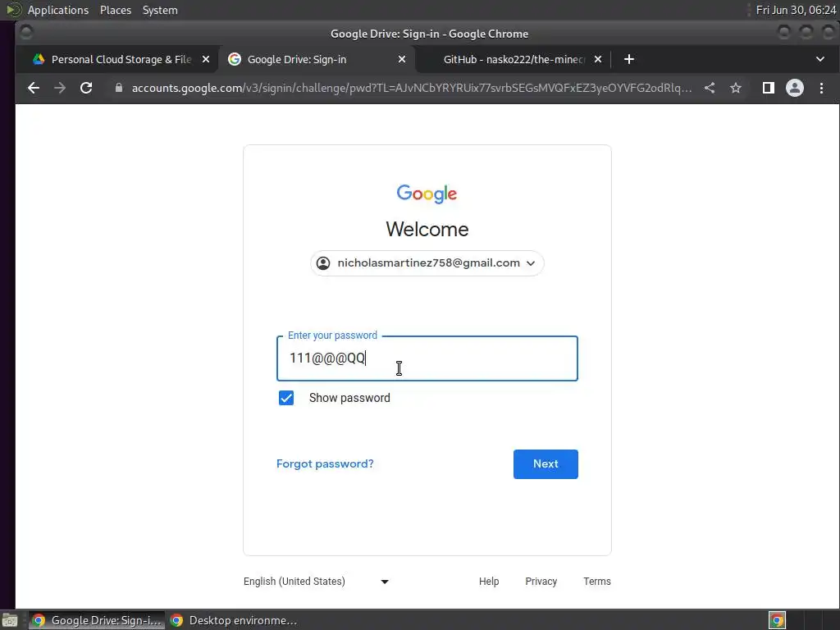
Task: Open a new tab with plus icon
Action: [x=629, y=59]
